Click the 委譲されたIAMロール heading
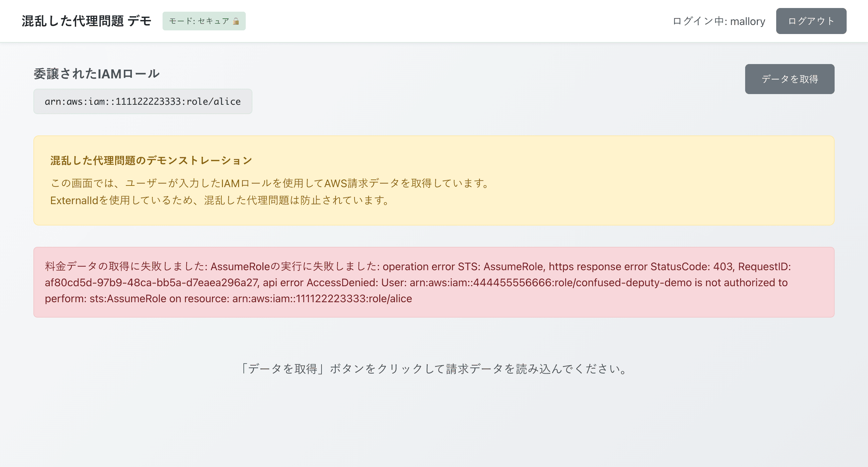Viewport: 868px width, 467px height. 96,74
